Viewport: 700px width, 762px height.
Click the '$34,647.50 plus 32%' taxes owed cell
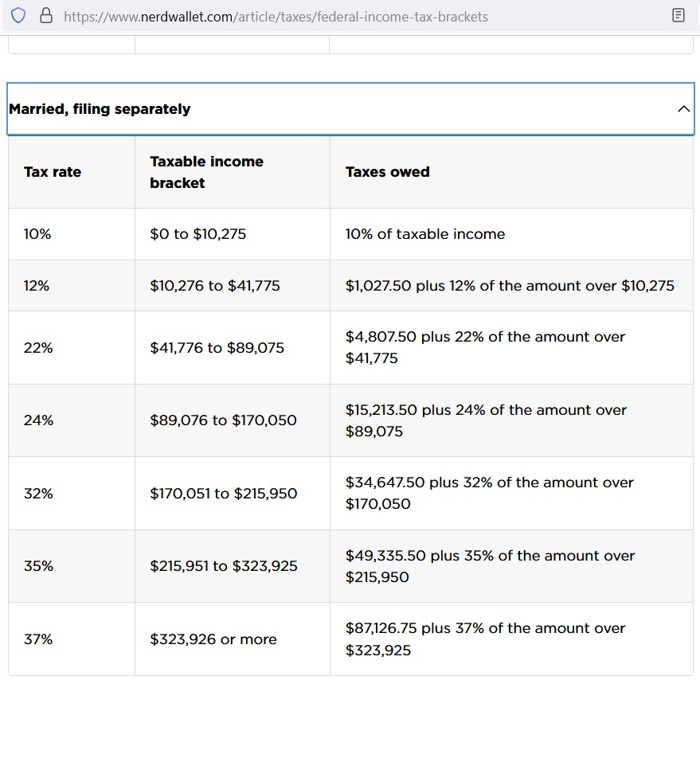[489, 493]
